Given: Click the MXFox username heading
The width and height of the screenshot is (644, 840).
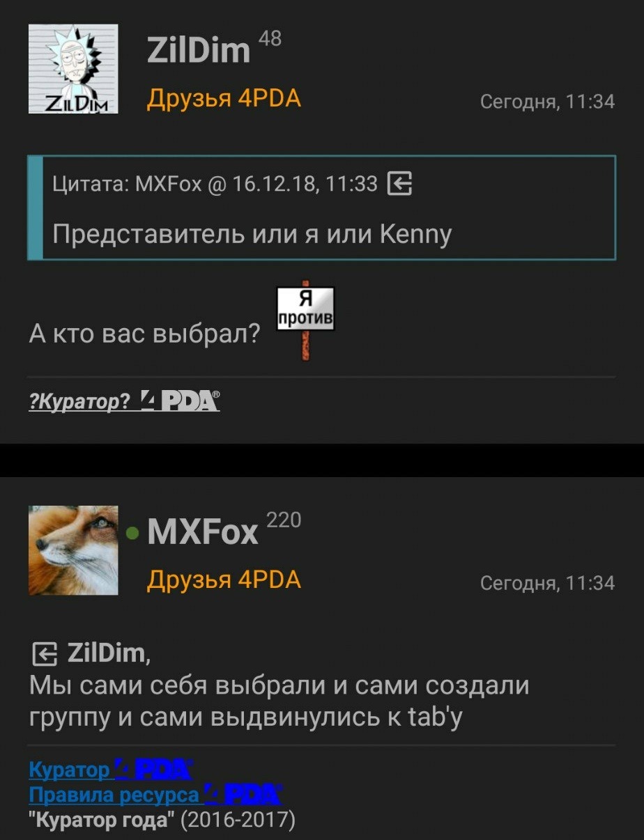Looking at the screenshot, I should click(x=203, y=533).
